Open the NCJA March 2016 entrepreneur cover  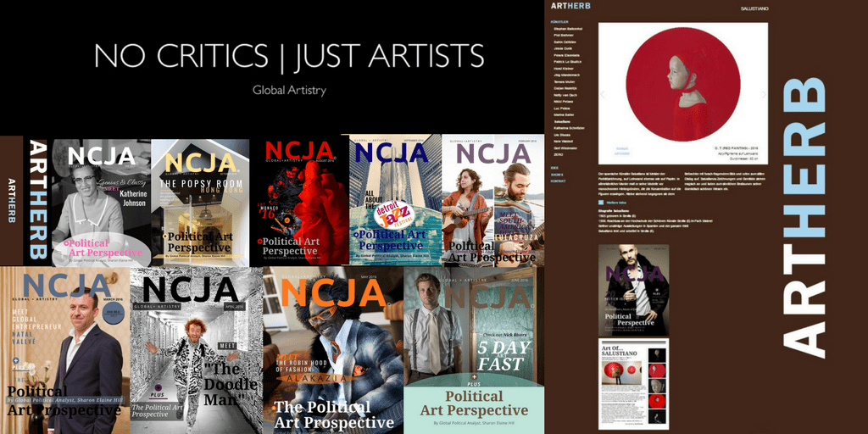64,350
